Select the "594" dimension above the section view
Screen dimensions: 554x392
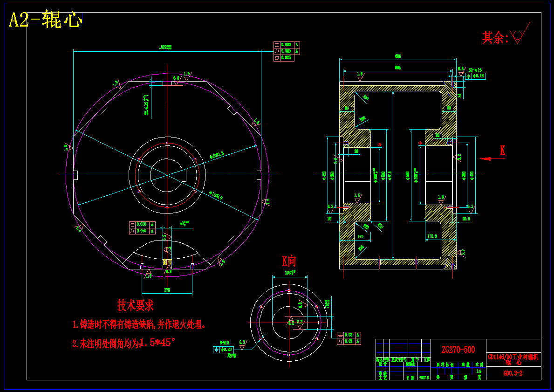coord(398,68)
